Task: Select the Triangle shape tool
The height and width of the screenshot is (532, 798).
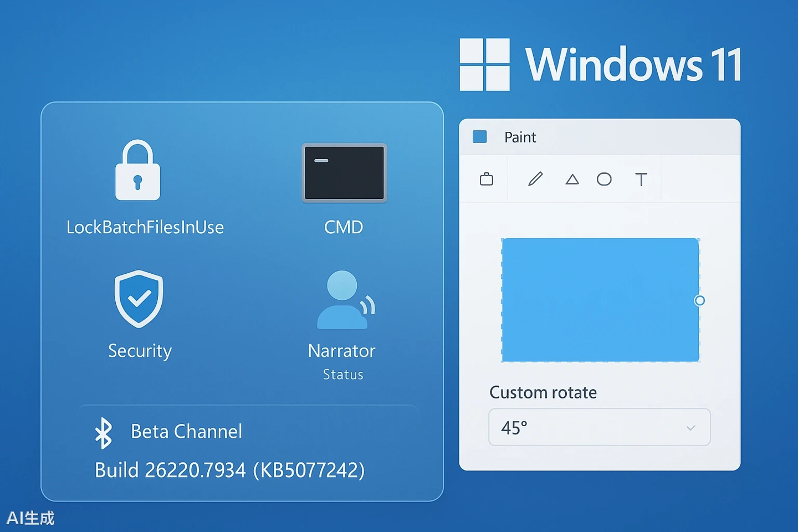Action: (572, 179)
